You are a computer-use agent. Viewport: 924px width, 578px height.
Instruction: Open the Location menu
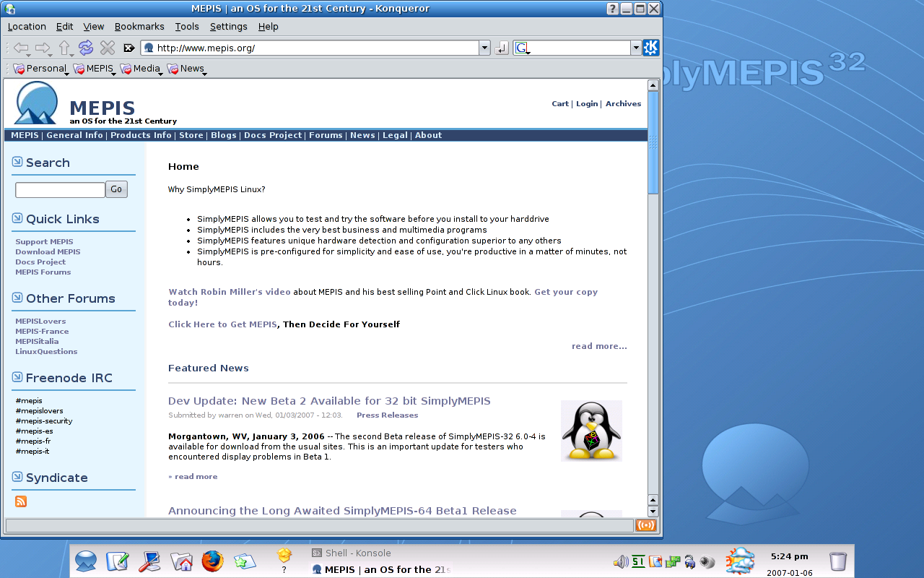click(x=27, y=27)
